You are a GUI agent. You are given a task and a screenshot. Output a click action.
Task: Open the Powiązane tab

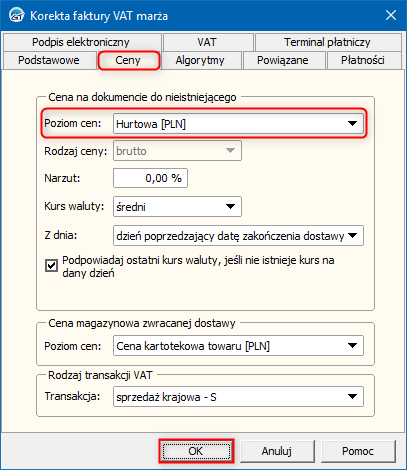click(283, 60)
